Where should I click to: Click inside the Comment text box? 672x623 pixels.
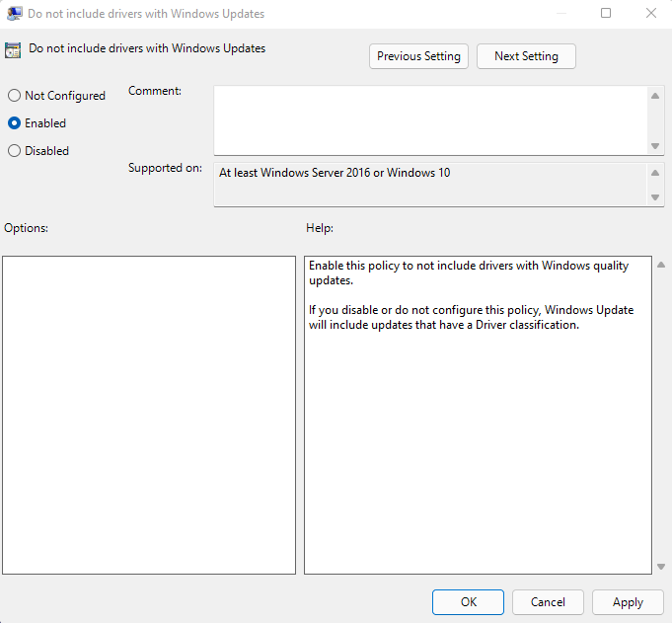coord(429,119)
